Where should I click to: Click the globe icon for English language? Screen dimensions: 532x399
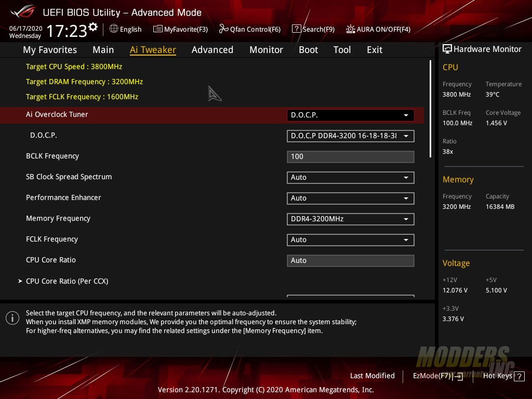click(x=114, y=29)
